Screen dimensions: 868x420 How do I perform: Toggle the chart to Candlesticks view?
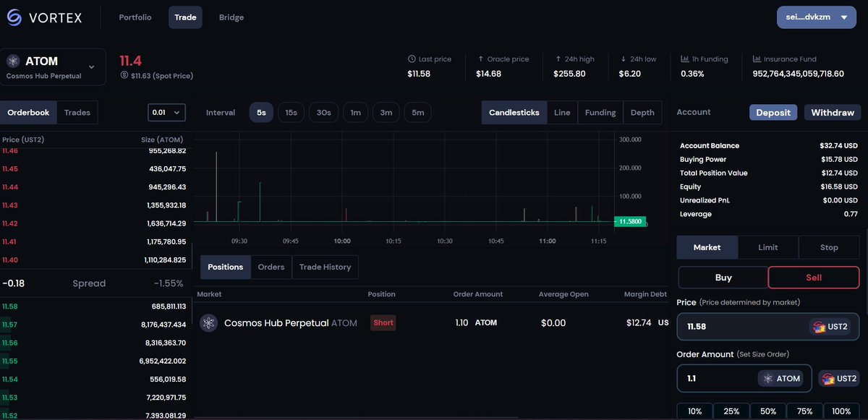pos(514,112)
